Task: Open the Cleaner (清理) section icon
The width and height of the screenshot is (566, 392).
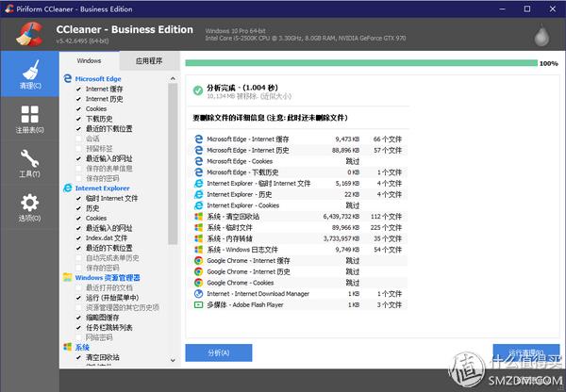Action: [x=30, y=70]
